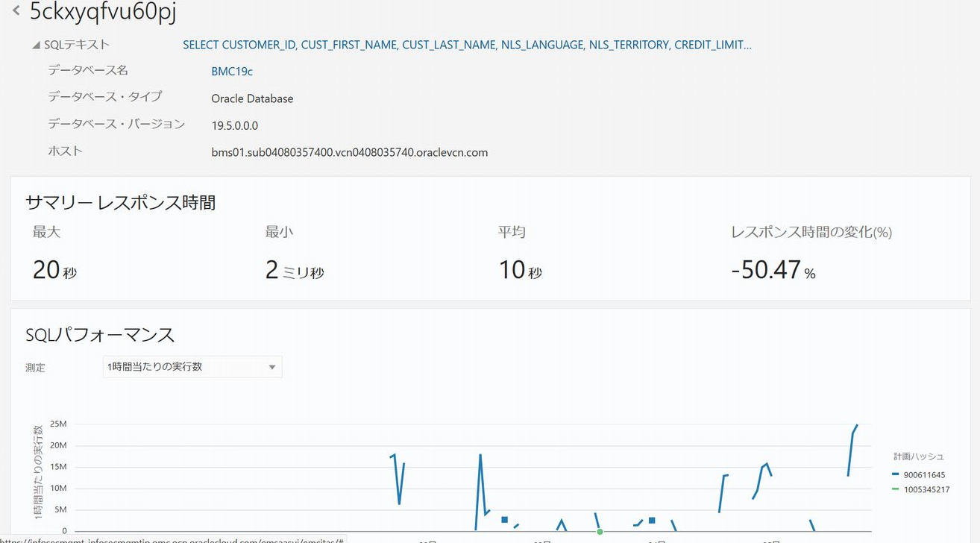Click green swatch for plan 1005345217

tap(896, 489)
